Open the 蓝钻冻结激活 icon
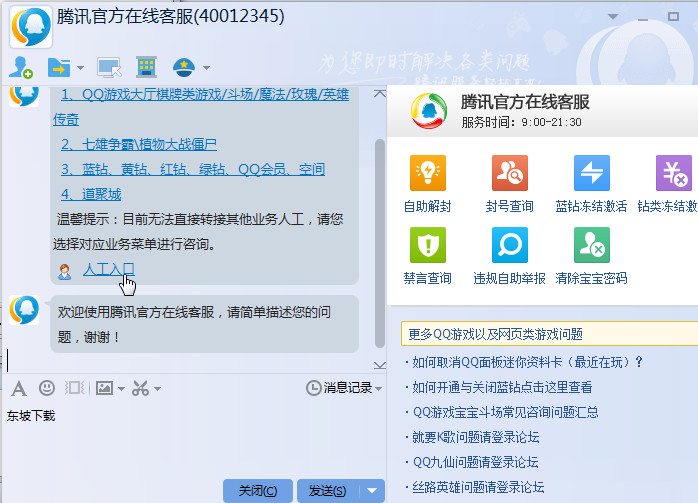Screen dimensions: 698x503 592,173
